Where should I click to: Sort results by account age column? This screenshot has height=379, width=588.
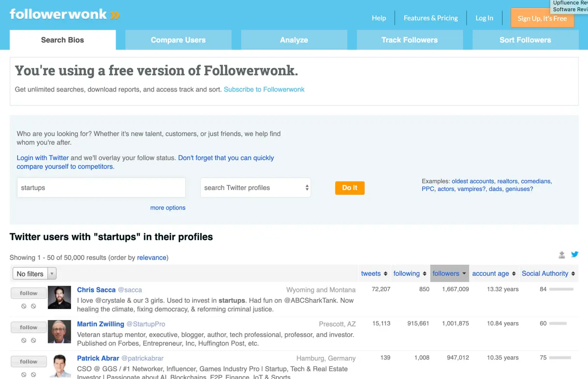pyautogui.click(x=493, y=273)
